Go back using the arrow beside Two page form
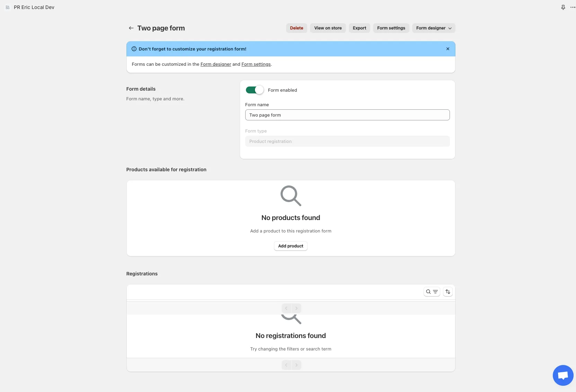Image resolution: width=576 pixels, height=392 pixels. pyautogui.click(x=131, y=28)
